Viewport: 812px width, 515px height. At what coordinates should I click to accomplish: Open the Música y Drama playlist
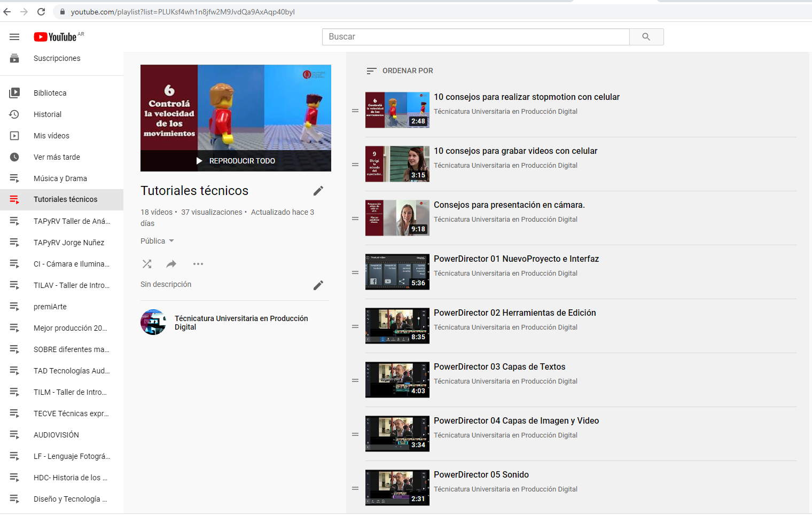coord(60,178)
